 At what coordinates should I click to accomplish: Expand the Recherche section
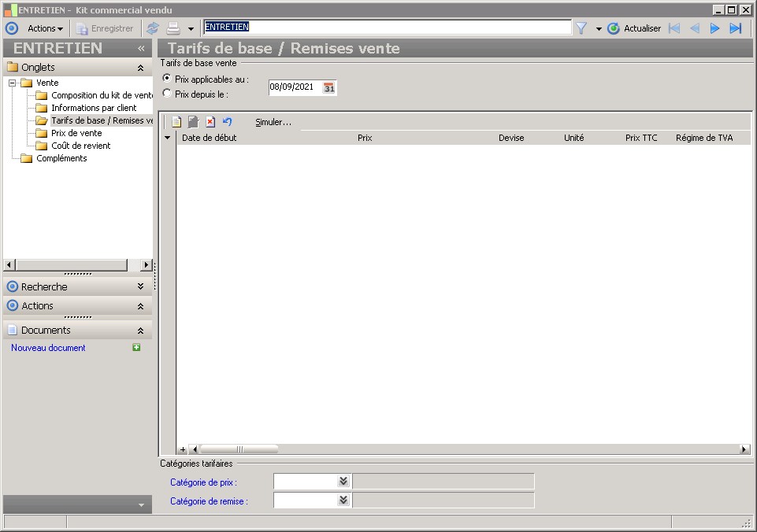click(140, 286)
